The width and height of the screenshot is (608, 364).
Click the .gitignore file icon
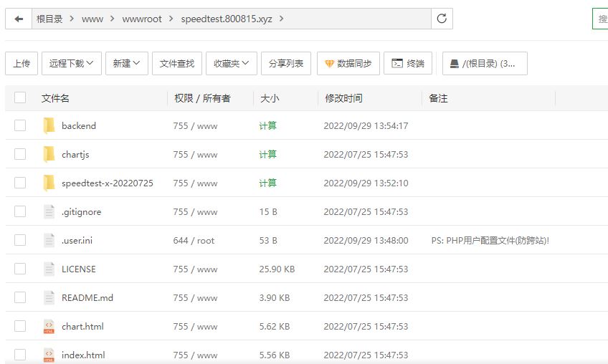pos(49,212)
